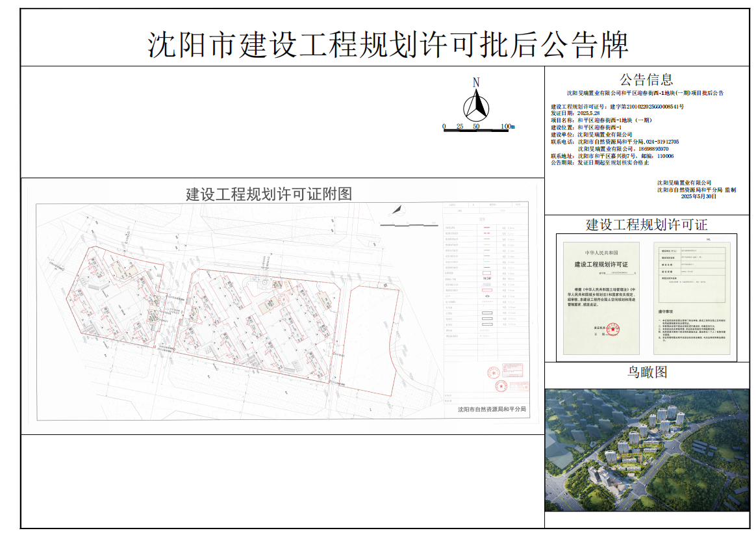
Task: Open the left page of the permit certificate
Action: point(601,296)
